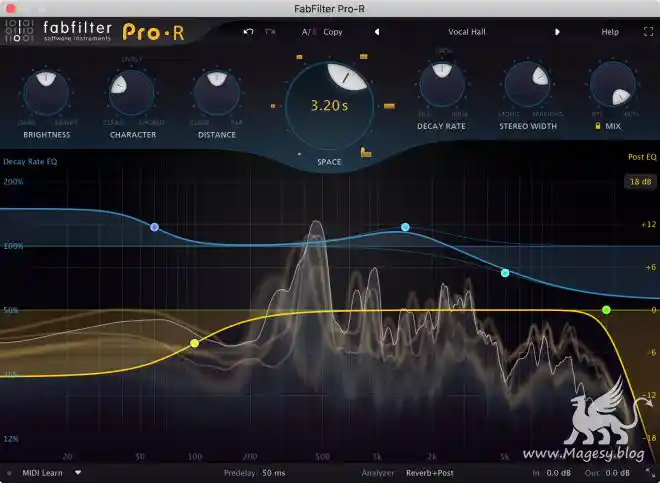Select the green Post EQ high-cut node
This screenshot has width=660, height=483.
pos(606,310)
